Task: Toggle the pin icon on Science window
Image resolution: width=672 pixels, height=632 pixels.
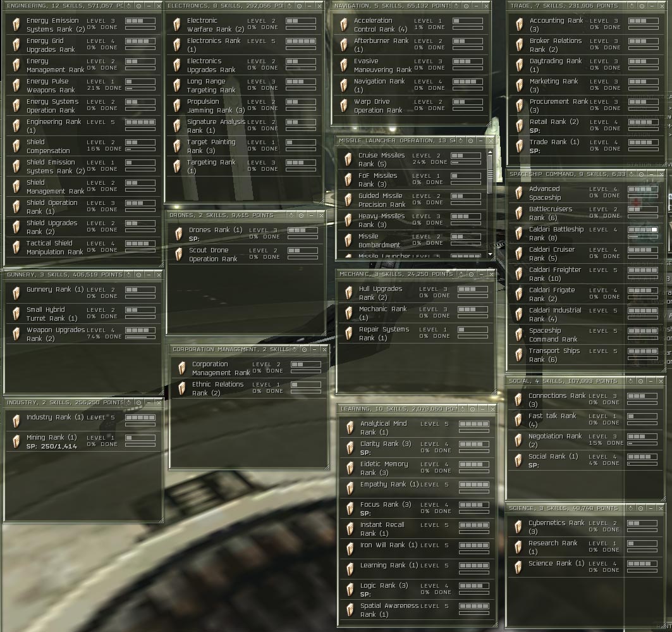Action: coord(631,508)
